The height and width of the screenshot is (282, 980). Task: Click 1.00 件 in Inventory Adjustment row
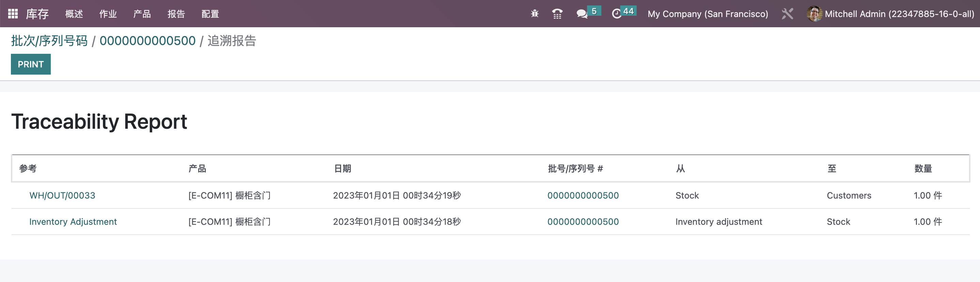click(x=928, y=222)
